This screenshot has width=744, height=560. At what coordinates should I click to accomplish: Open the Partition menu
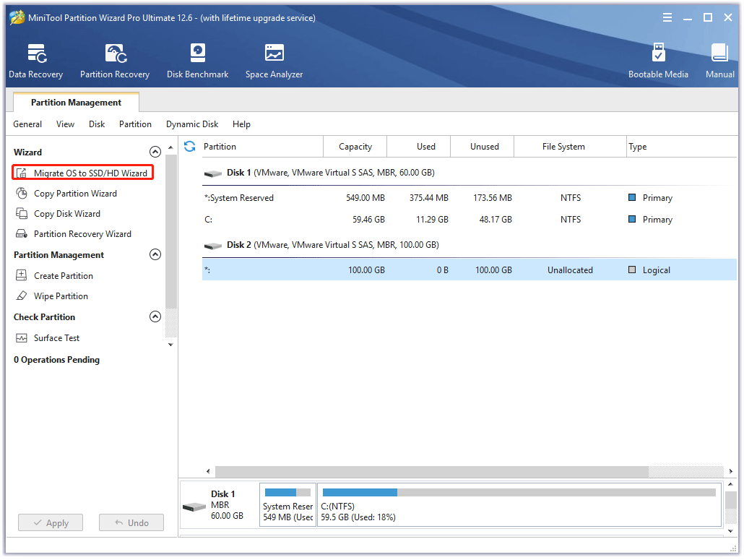(135, 124)
